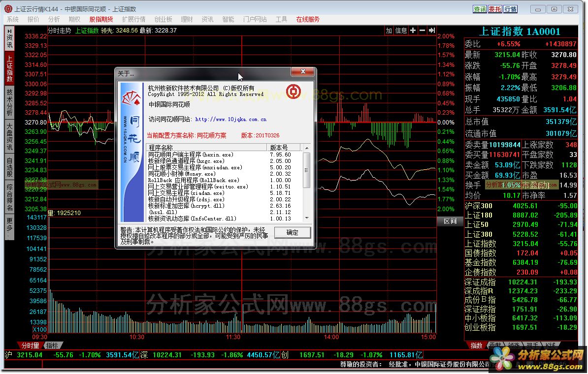
Task: Select the RollBack.exe row
Action: [x=224, y=180]
